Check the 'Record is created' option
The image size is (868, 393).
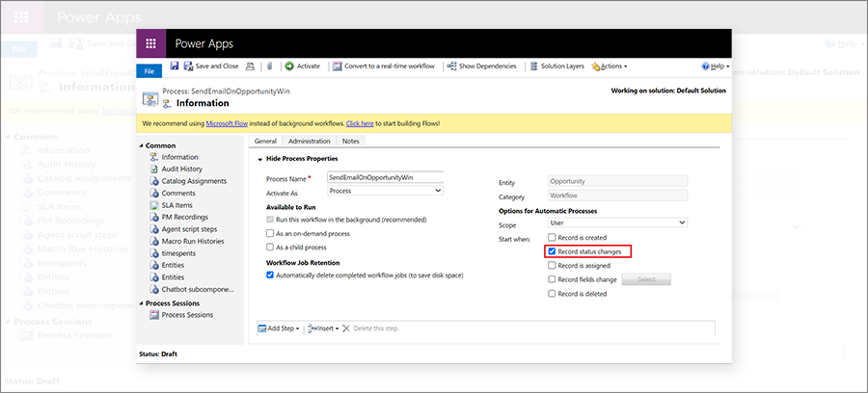552,237
